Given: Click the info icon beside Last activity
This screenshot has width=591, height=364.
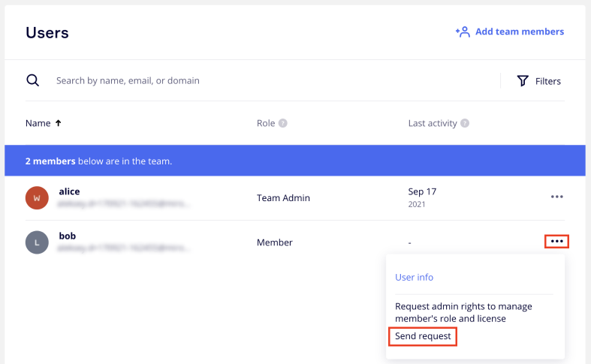Looking at the screenshot, I should coord(465,123).
